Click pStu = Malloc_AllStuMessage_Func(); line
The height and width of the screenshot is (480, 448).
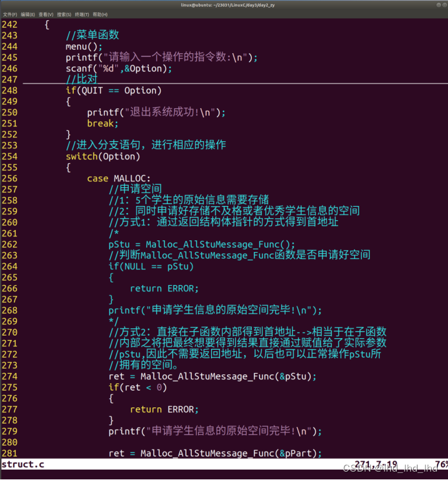[201, 244]
